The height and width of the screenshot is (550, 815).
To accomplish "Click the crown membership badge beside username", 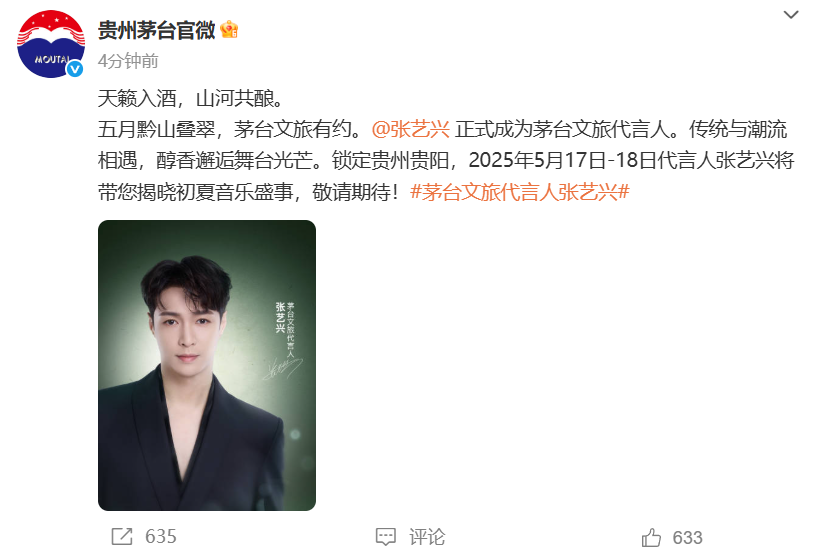I will click(229, 30).
